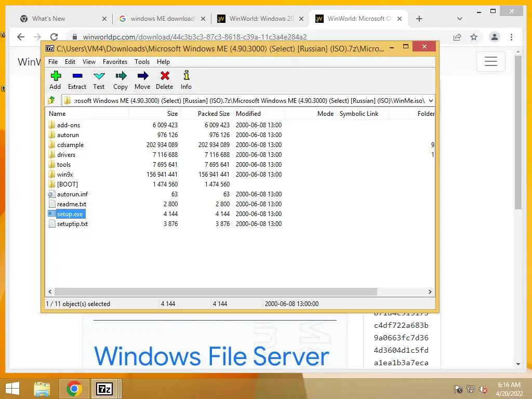Viewport: 532px width, 399px height.
Task: Open Chrome's three-dot menu
Action: click(511, 37)
